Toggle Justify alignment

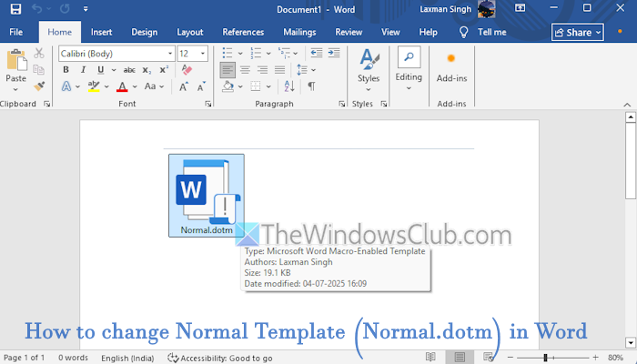280,70
